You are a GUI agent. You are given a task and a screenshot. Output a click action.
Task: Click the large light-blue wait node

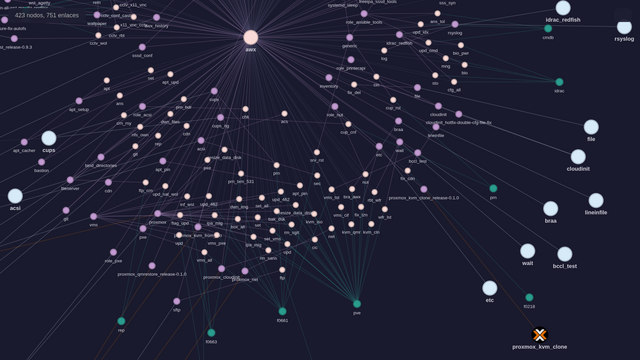[x=527, y=251]
